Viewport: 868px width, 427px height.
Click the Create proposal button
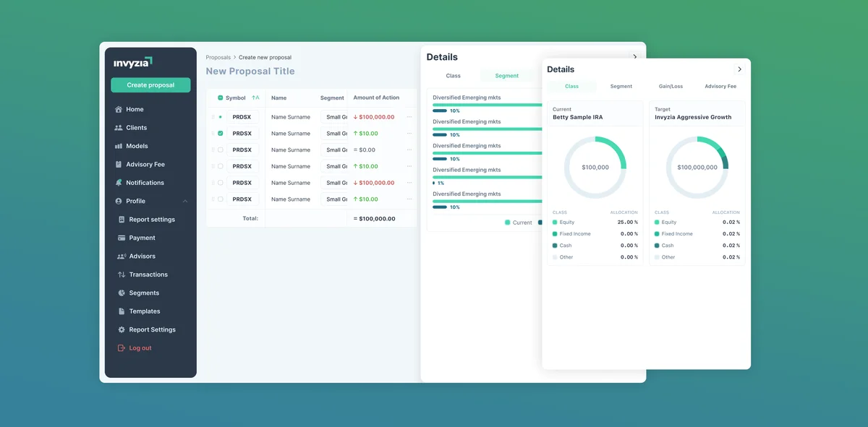(x=150, y=85)
